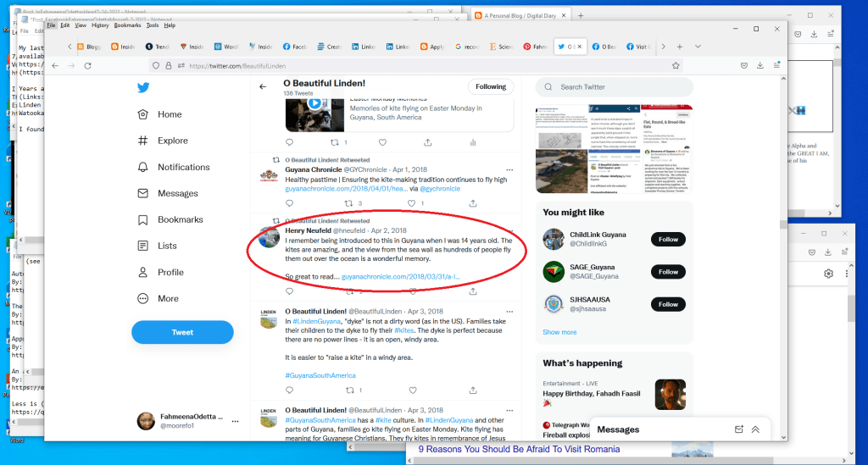Click the Show more link
The image size is (868, 465).
tap(559, 332)
